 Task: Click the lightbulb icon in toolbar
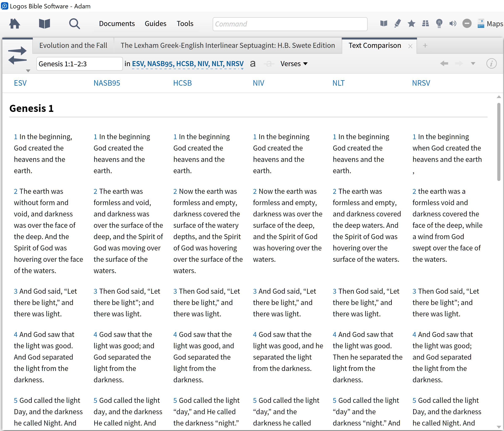coord(439,24)
